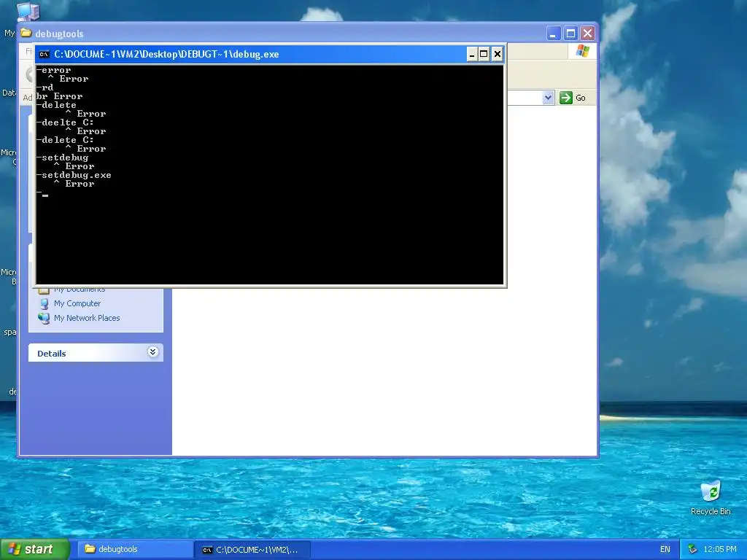This screenshot has height=560, width=747.
Task: Close the debugtools Explorer window
Action: (587, 34)
